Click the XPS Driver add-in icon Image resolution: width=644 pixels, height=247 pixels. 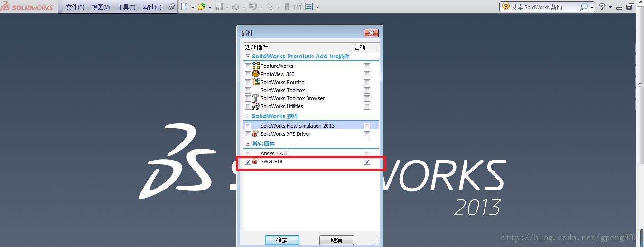pos(256,133)
